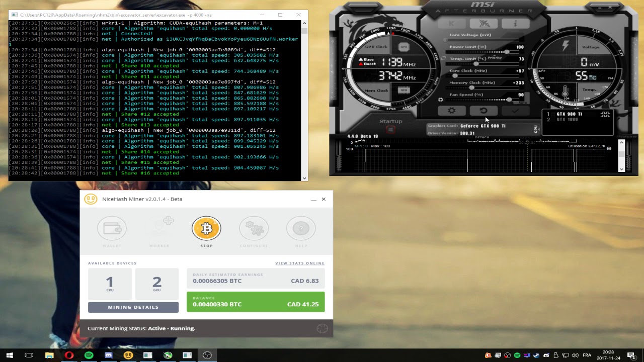
Task: Click the FRA language indicator
Action: point(587,355)
